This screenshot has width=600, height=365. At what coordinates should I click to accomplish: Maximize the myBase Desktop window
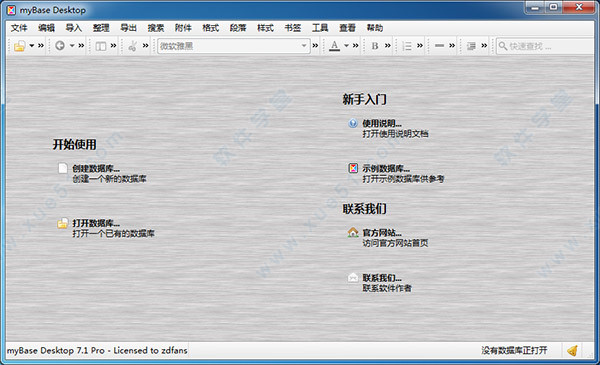point(553,7)
